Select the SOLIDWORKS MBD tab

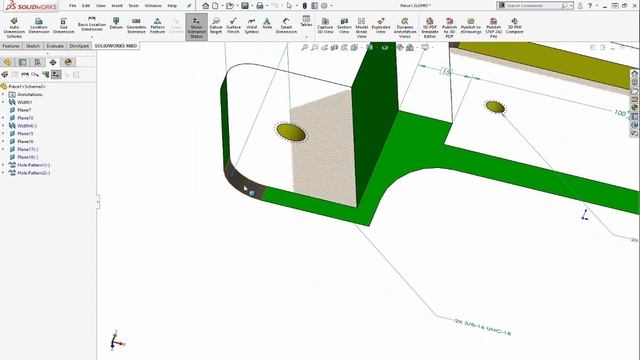pos(116,46)
